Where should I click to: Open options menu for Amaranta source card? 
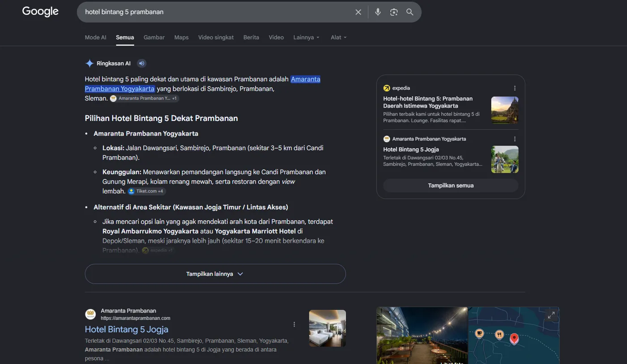[x=515, y=139]
